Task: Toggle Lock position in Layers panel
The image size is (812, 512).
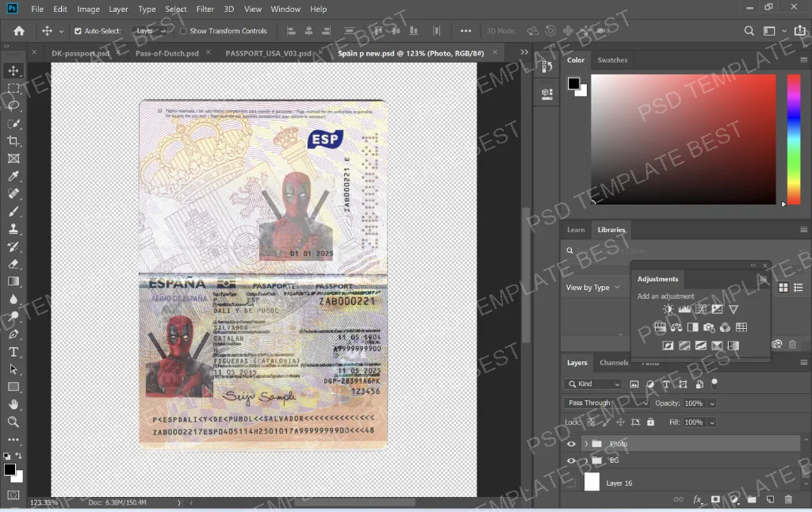Action: [x=620, y=422]
